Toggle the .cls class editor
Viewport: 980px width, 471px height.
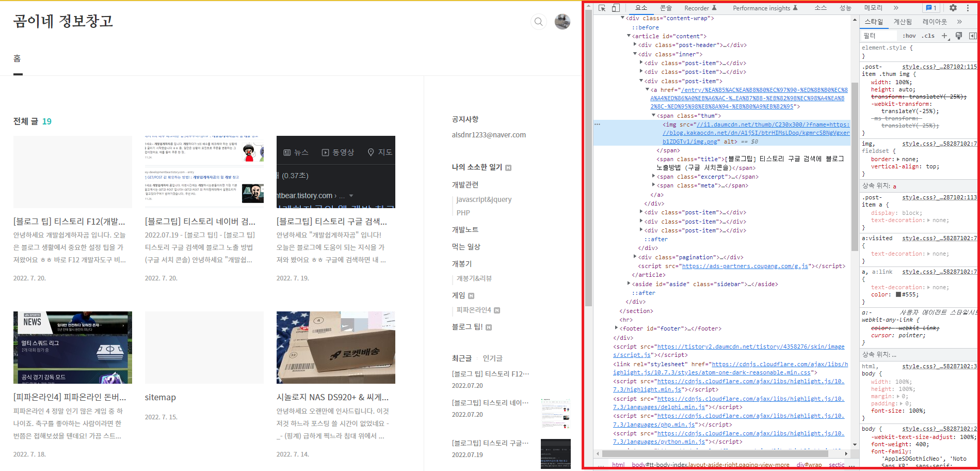pyautogui.click(x=929, y=36)
